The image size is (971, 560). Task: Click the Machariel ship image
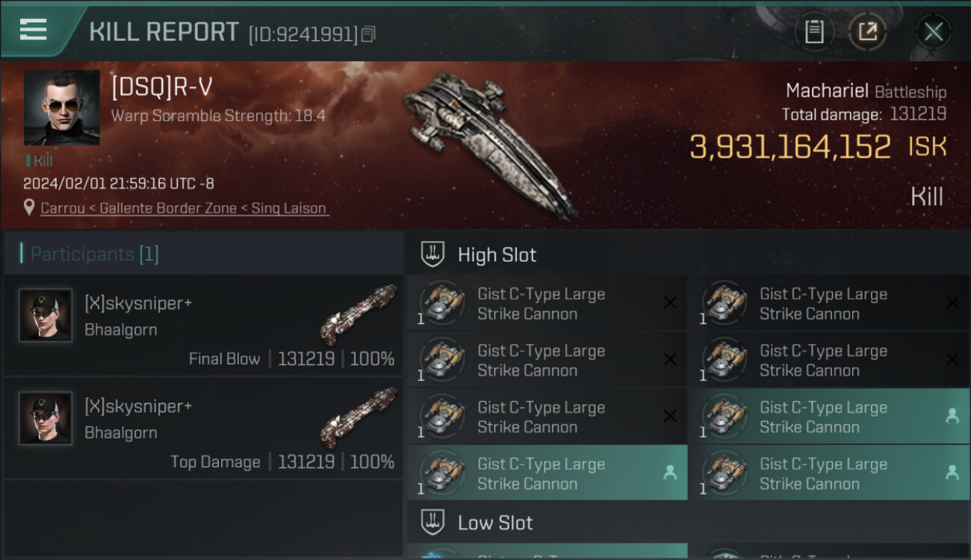pos(489,142)
